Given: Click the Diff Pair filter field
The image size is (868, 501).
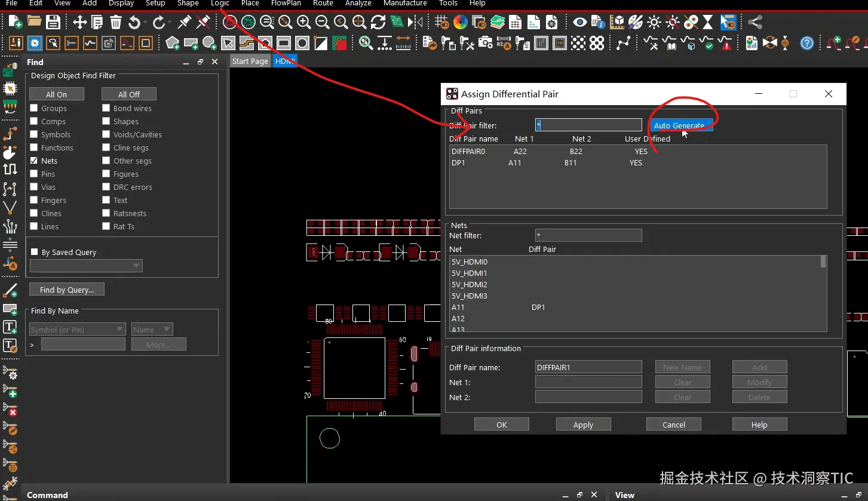Looking at the screenshot, I should 588,125.
